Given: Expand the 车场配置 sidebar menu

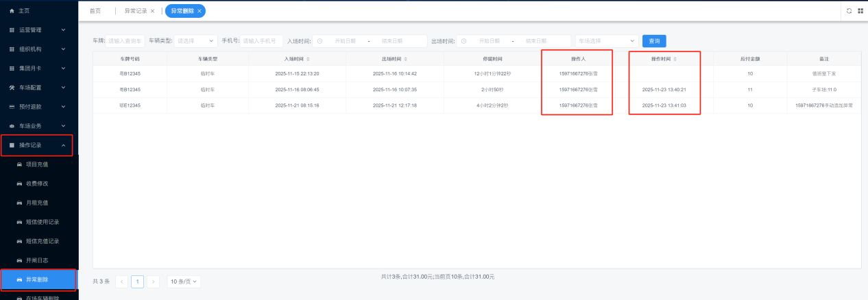Looking at the screenshot, I should 38,88.
